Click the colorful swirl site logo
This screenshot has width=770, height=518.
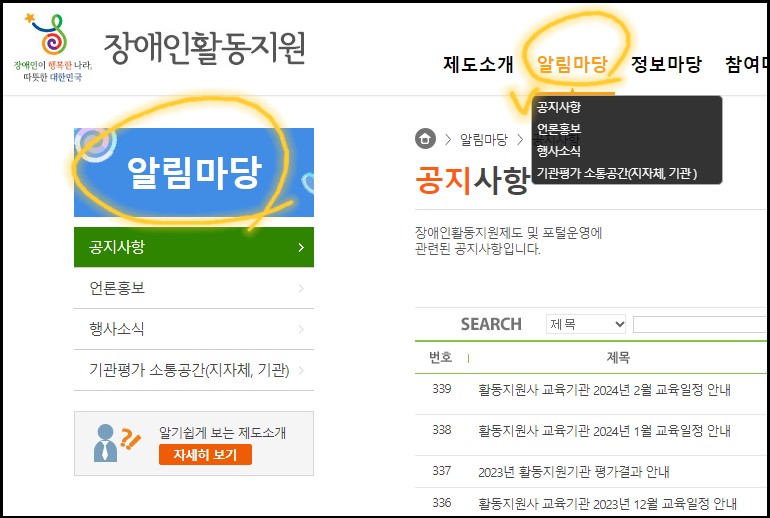click(53, 48)
